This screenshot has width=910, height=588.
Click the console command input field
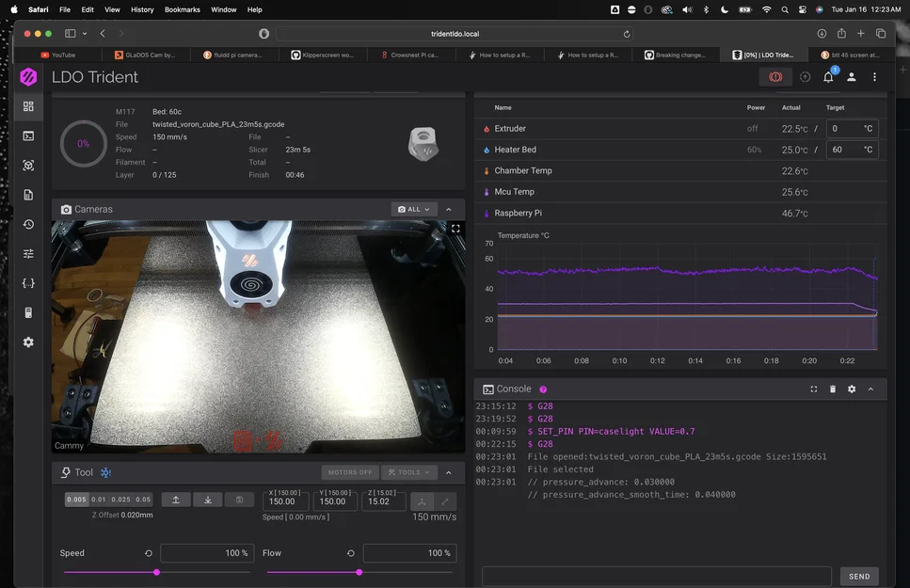tap(656, 577)
